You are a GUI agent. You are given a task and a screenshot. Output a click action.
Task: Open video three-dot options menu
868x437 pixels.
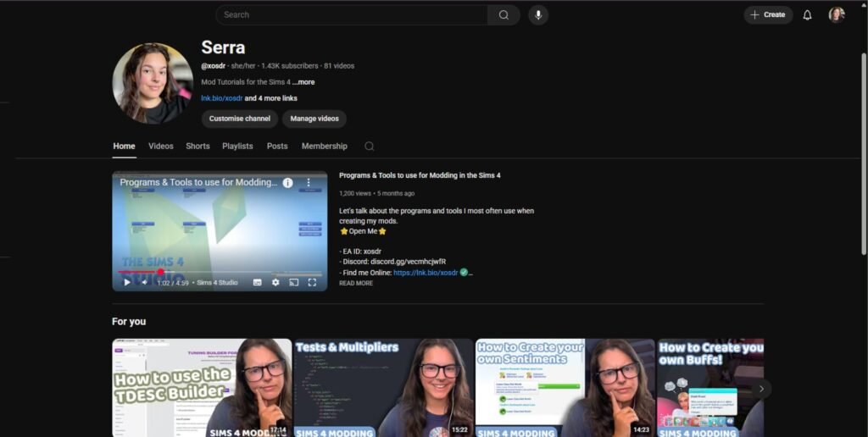tap(309, 183)
